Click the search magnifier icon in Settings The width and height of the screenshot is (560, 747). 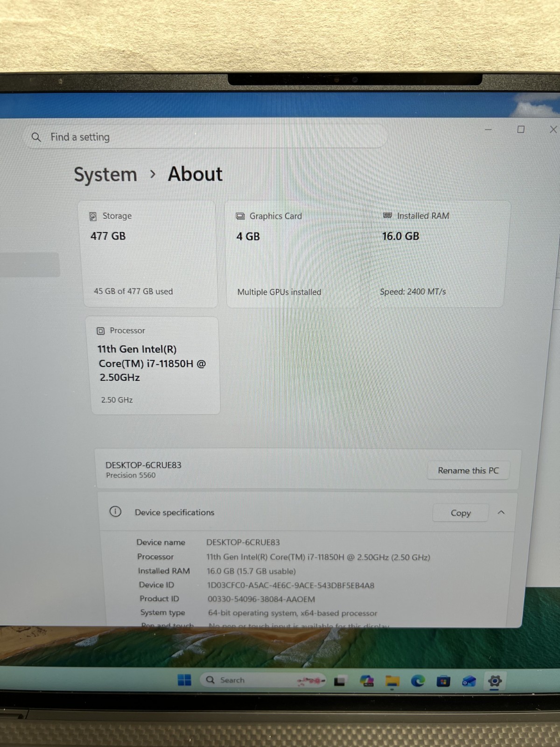click(x=36, y=137)
